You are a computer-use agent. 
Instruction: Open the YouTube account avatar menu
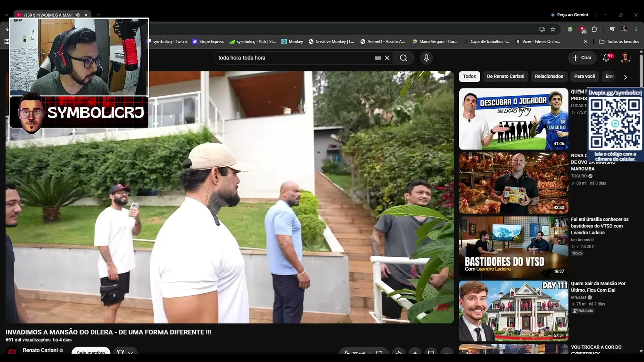(625, 58)
